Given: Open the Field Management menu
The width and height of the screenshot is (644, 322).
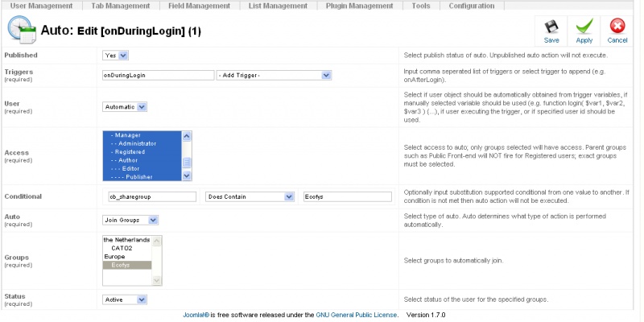Looking at the screenshot, I should [x=199, y=6].
